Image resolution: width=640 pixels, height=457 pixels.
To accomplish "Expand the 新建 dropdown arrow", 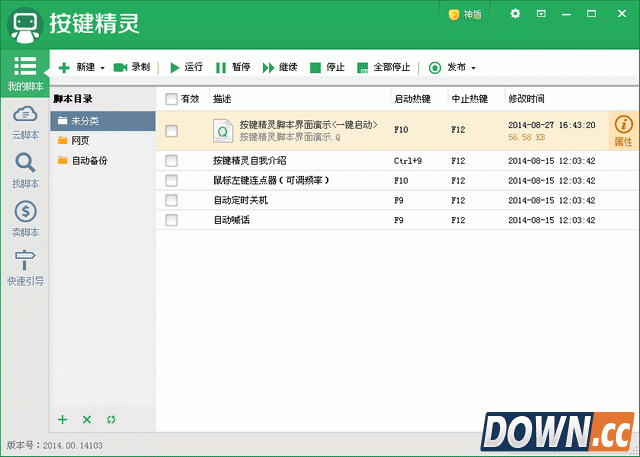I will (102, 68).
